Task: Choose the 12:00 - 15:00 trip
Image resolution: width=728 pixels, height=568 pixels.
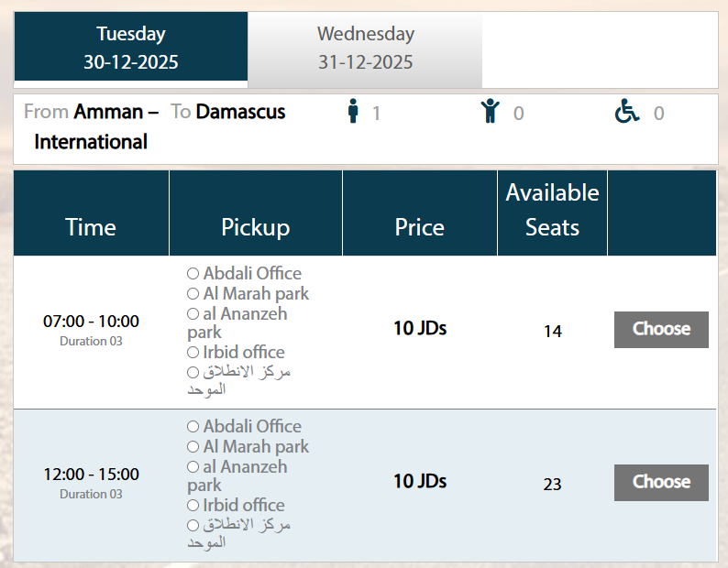Action: click(661, 483)
